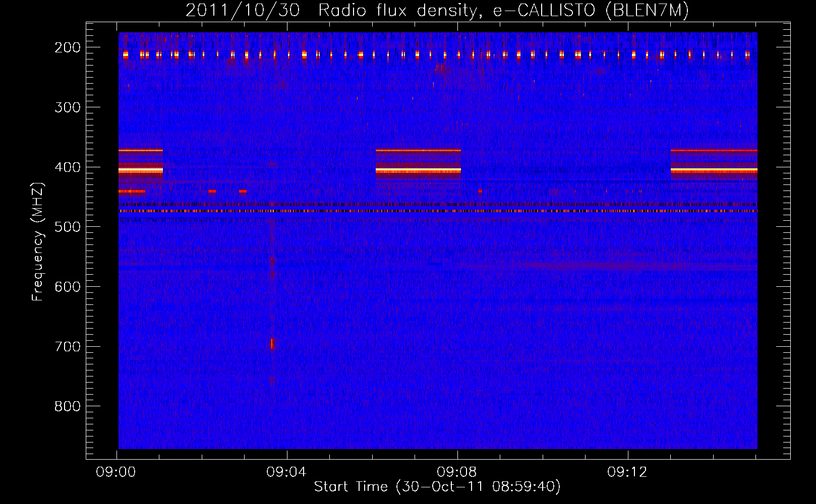The height and width of the screenshot is (504, 816).
Task: Click the 600 frequency tick label
Action: pyautogui.click(x=68, y=287)
